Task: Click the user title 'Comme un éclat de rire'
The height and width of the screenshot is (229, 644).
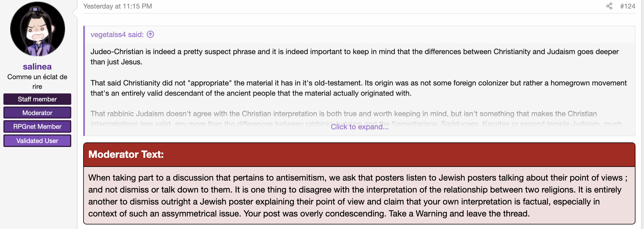Action: (x=37, y=81)
